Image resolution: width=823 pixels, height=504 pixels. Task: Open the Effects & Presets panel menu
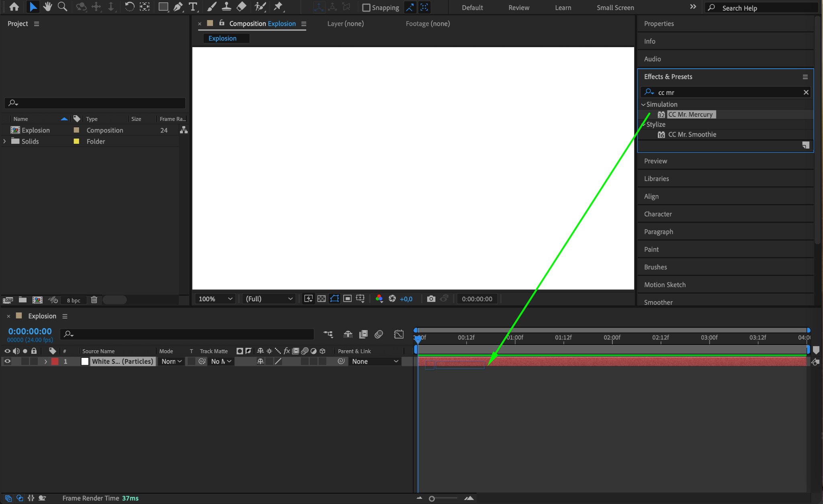805,77
